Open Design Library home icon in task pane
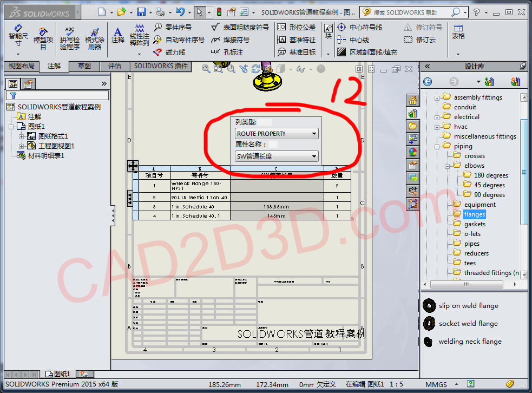The height and width of the screenshot is (393, 532). coord(412,101)
